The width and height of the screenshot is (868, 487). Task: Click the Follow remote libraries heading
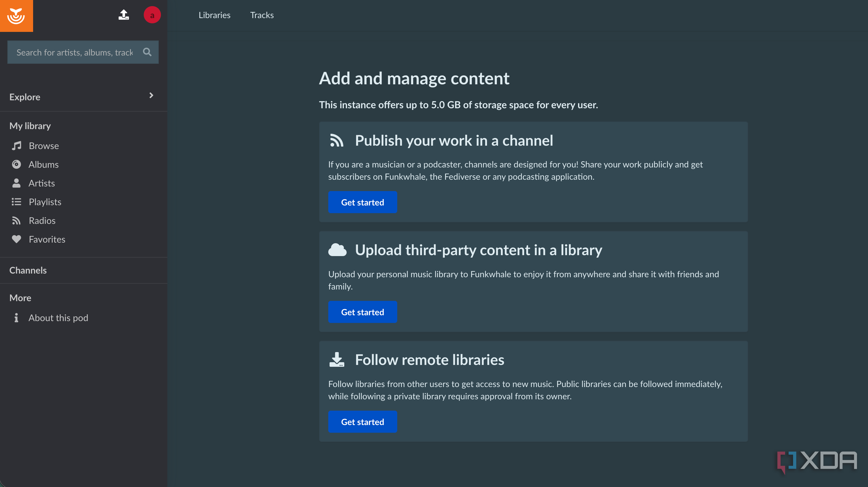click(430, 359)
